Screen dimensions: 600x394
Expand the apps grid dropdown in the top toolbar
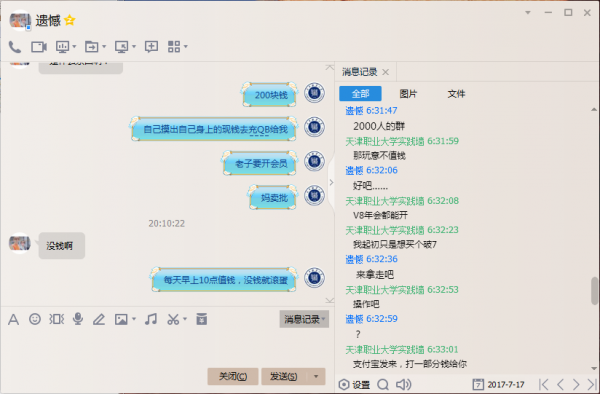186,47
